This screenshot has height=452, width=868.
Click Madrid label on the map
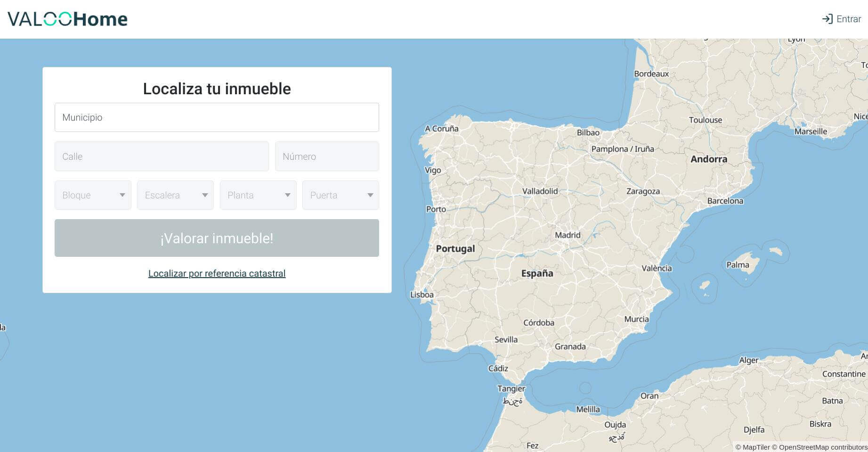click(568, 235)
